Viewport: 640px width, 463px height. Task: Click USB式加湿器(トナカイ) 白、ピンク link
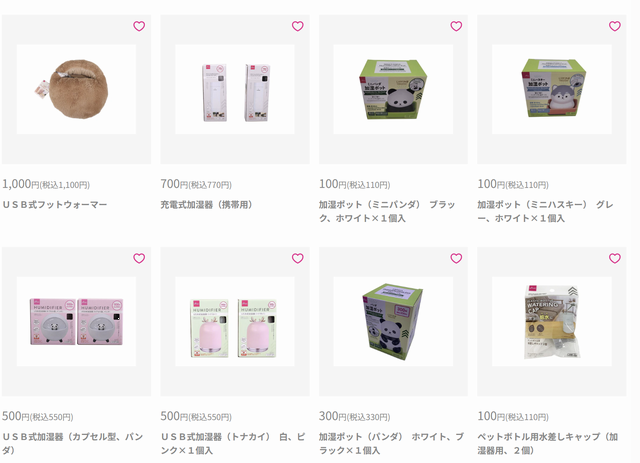coord(233,443)
